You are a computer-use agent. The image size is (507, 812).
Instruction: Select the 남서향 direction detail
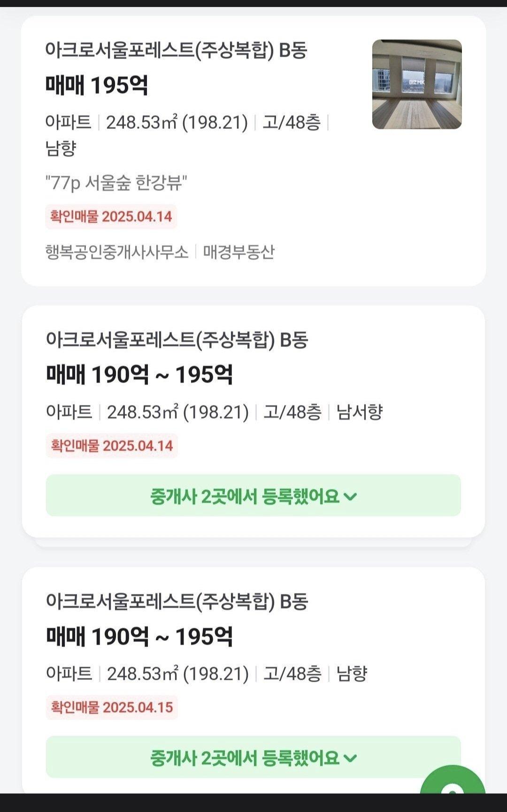pos(360,412)
